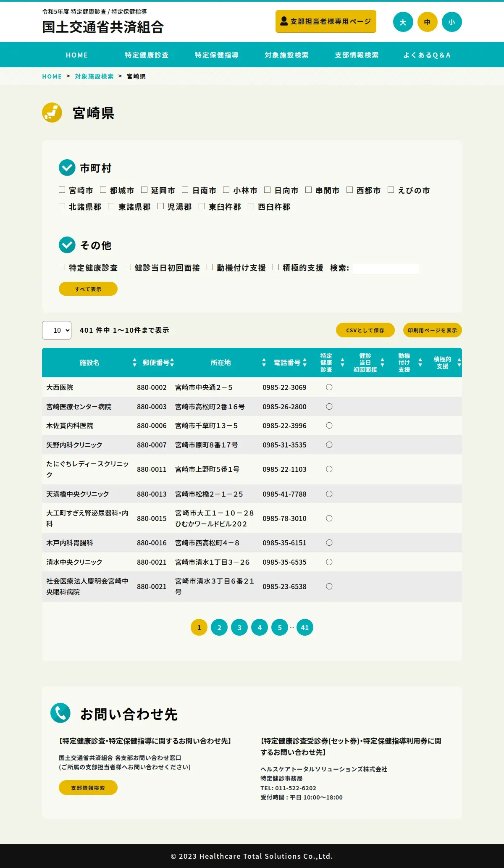The width and height of the screenshot is (504, 868).
Task: Open 対象施設検索 navigation menu item
Action: click(287, 55)
